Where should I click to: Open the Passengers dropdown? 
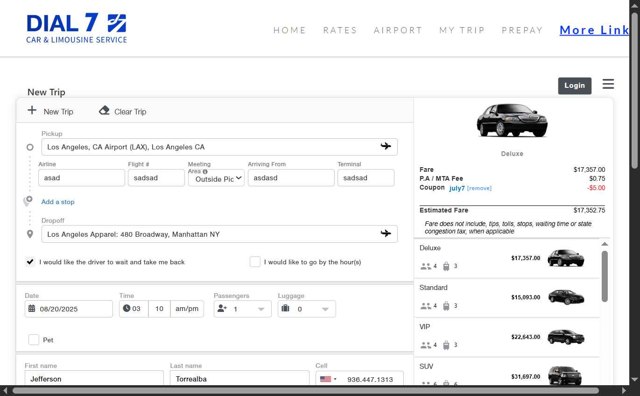tap(242, 309)
